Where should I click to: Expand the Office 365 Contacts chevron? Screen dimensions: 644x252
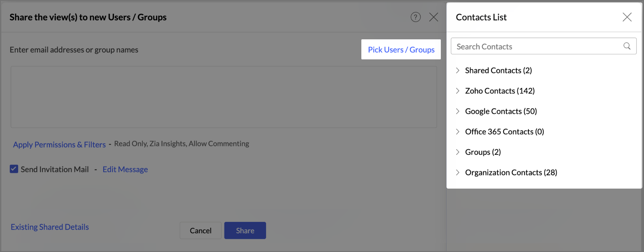click(x=458, y=132)
